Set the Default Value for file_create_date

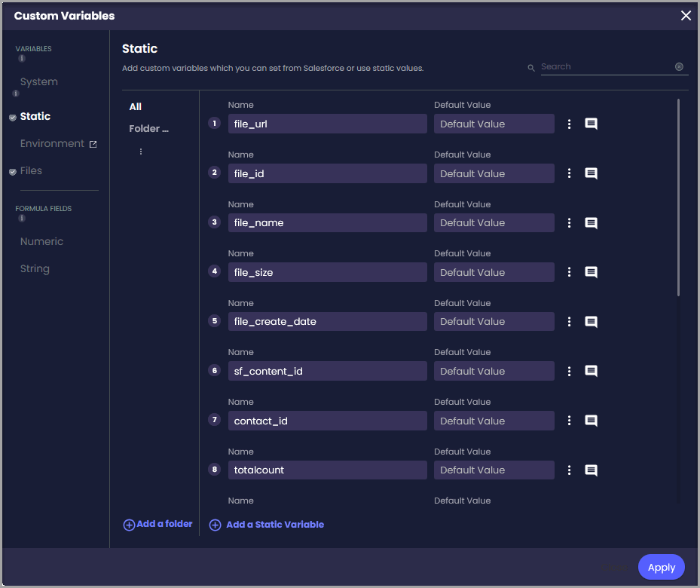click(494, 321)
